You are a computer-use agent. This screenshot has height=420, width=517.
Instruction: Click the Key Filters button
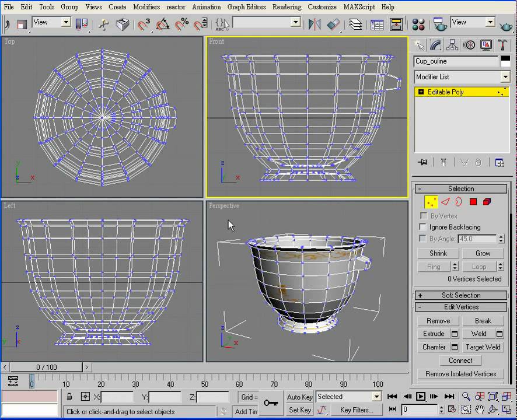tap(357, 409)
